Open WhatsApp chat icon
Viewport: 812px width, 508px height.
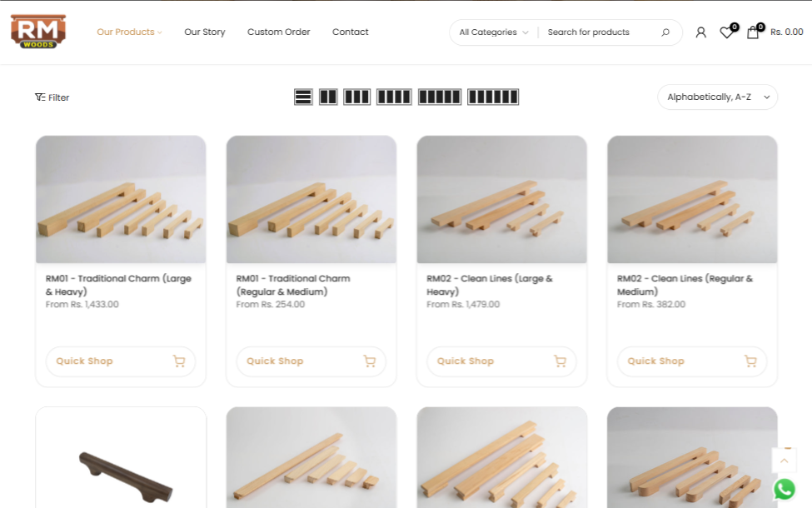click(x=784, y=489)
